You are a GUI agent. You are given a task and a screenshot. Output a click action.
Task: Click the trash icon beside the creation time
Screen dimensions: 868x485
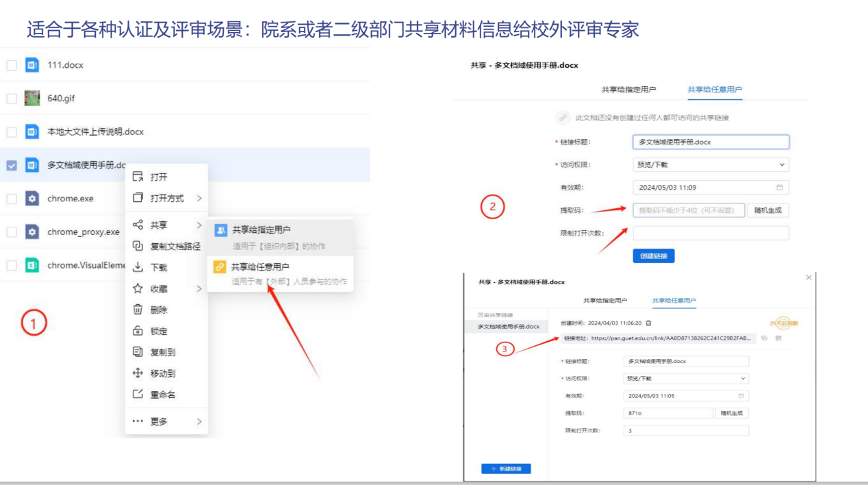coord(649,323)
